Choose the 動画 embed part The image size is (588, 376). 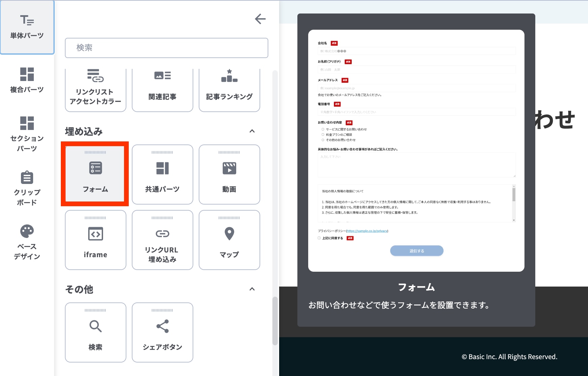[229, 174]
